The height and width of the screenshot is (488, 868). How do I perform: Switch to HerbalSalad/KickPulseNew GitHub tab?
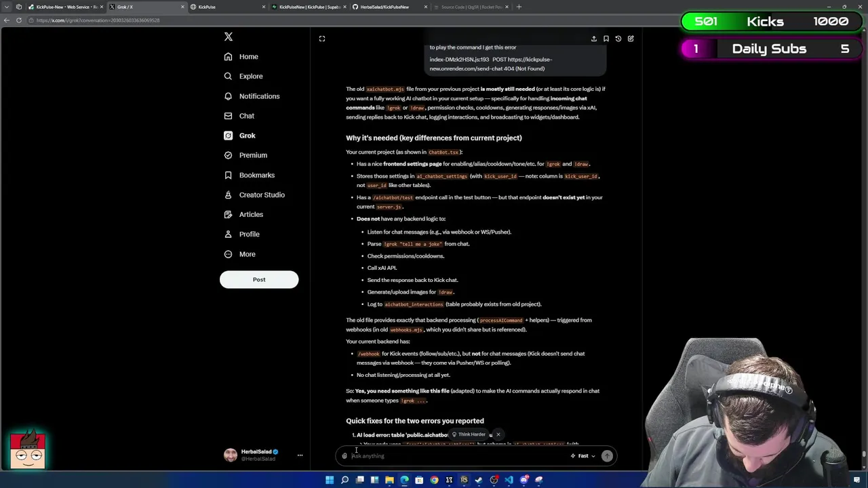coord(389,7)
